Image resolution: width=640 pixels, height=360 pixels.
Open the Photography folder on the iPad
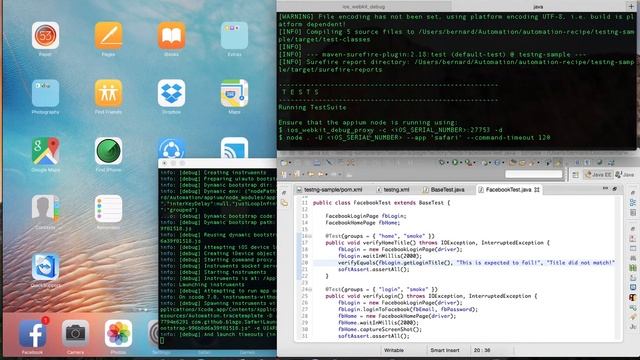pos(45,93)
